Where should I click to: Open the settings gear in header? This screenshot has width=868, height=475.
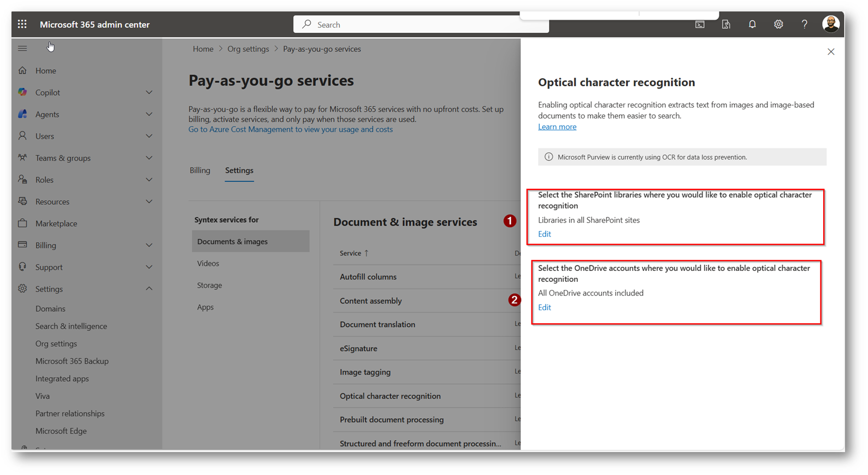[778, 24]
